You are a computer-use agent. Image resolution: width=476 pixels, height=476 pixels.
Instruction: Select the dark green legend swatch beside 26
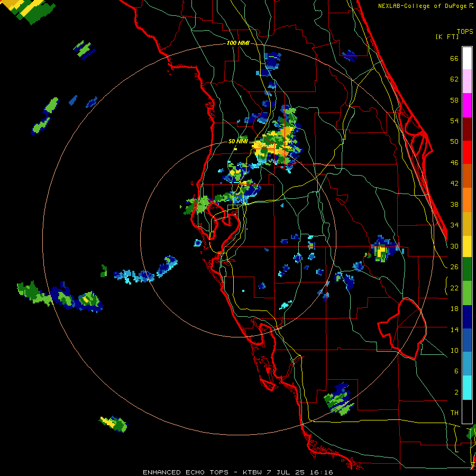pyautogui.click(x=467, y=269)
